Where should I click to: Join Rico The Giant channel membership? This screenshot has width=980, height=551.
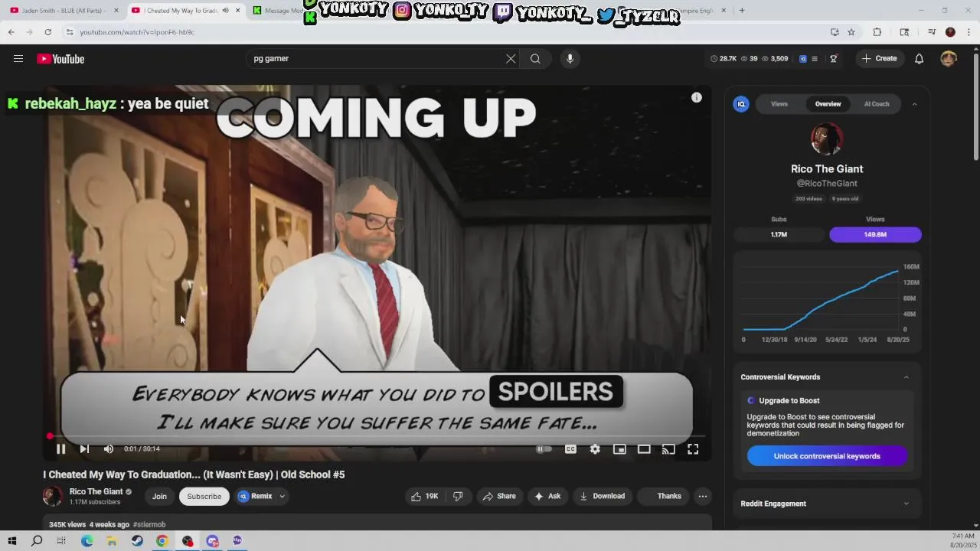[x=159, y=496]
